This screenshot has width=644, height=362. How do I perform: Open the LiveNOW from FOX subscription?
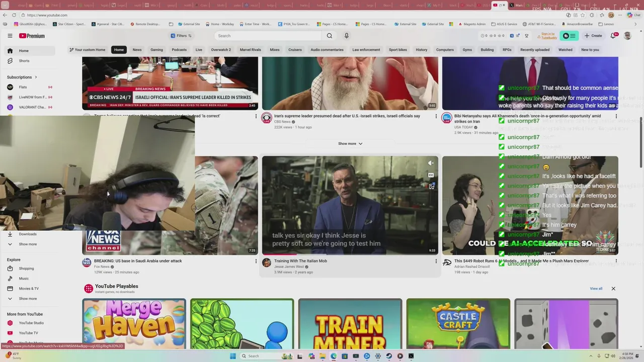click(30, 97)
